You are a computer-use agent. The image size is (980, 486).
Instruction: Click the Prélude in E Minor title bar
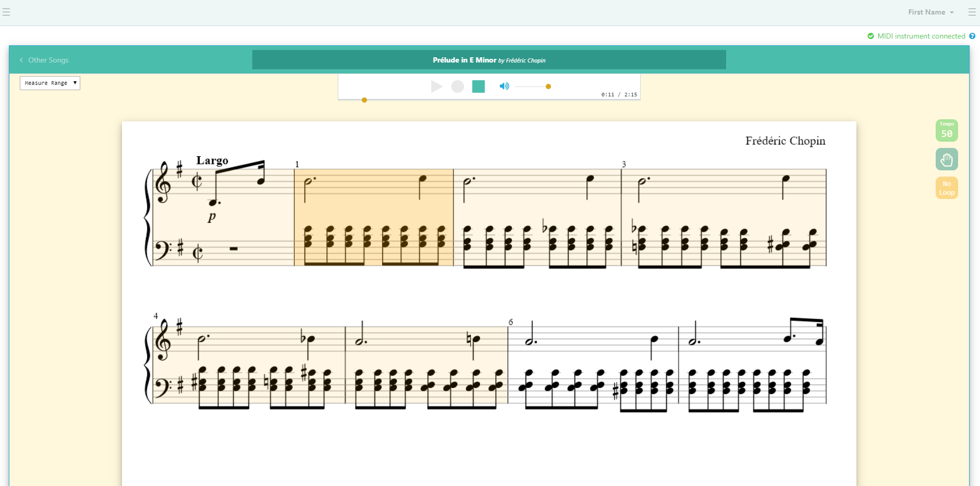[489, 60]
